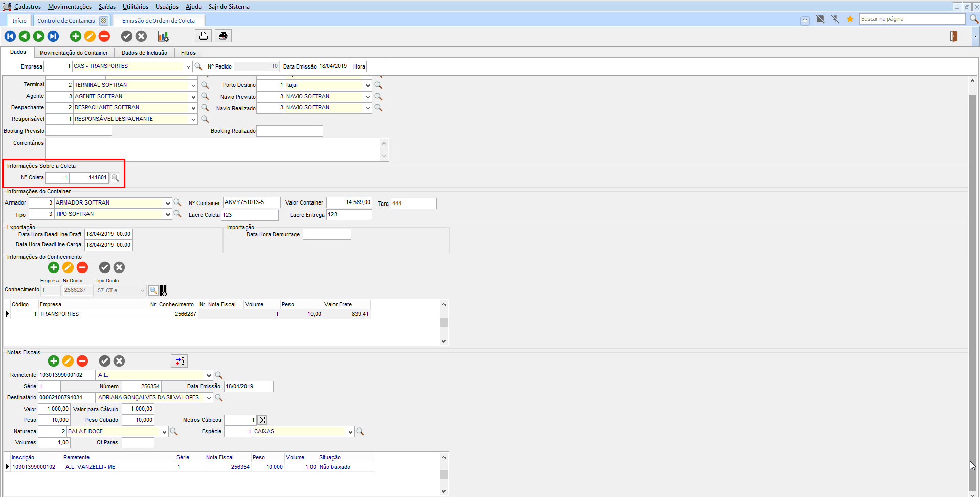This screenshot has height=497, width=980.
Task: Expand the Empresa dropdown
Action: [188, 66]
